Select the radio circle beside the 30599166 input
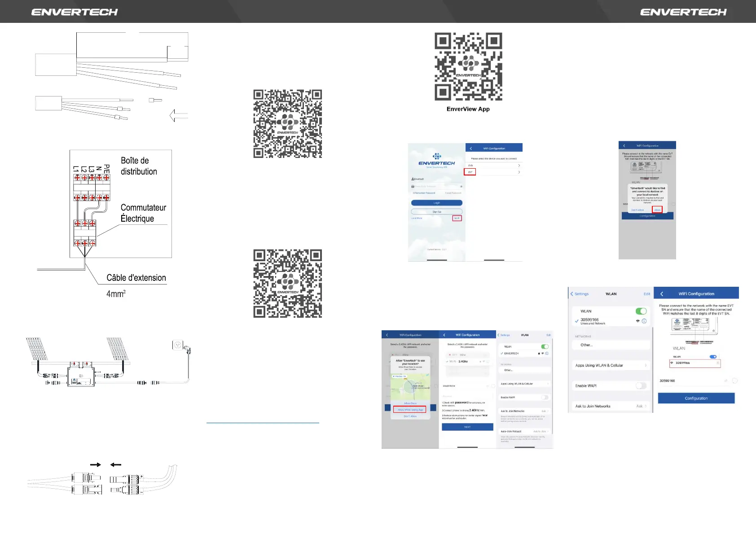Image resolution: width=756 pixels, height=534 pixels. tap(734, 381)
